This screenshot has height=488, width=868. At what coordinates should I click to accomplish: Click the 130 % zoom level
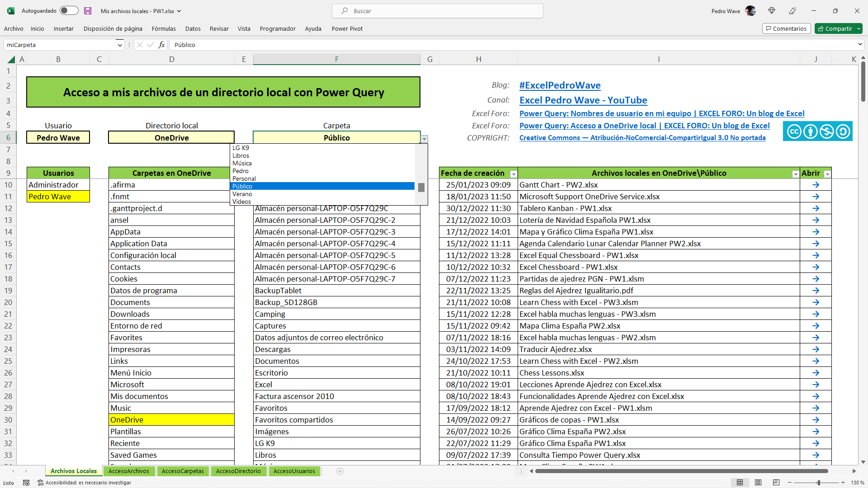(x=857, y=483)
